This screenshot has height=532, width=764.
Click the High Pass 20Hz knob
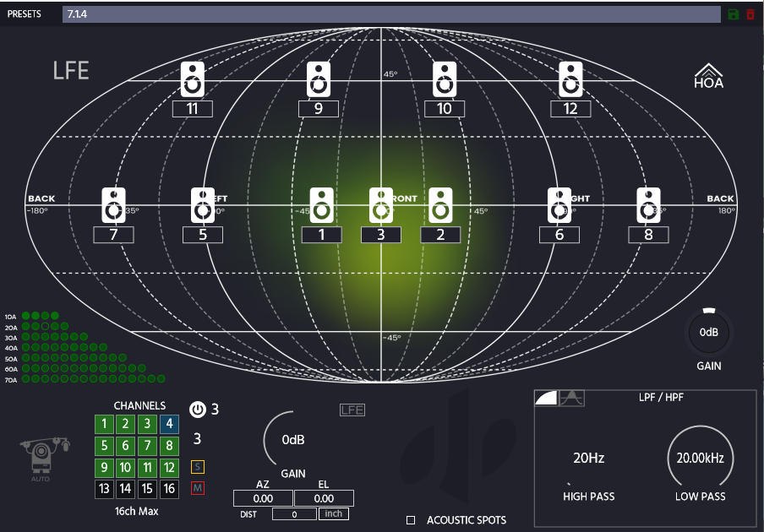point(588,458)
